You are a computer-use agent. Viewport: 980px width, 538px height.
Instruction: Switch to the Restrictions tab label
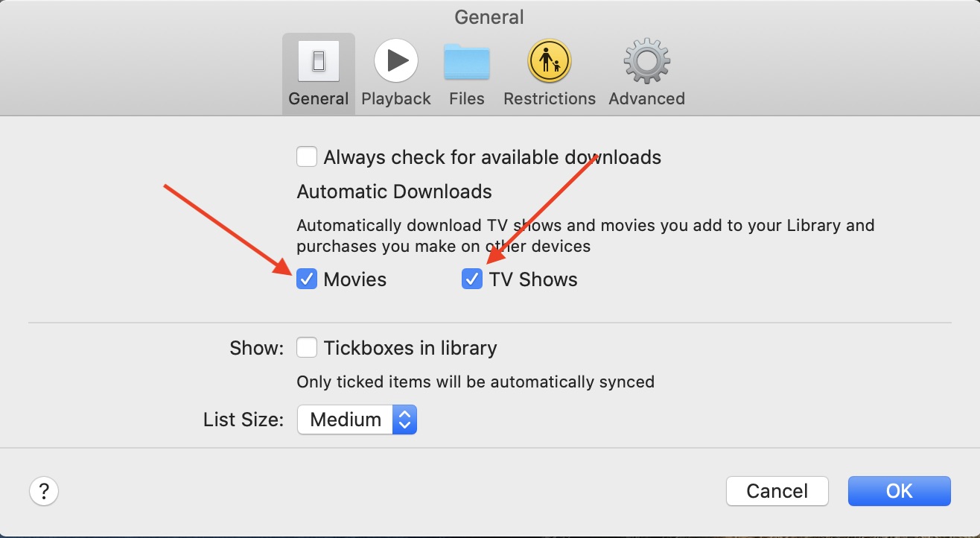click(x=550, y=98)
